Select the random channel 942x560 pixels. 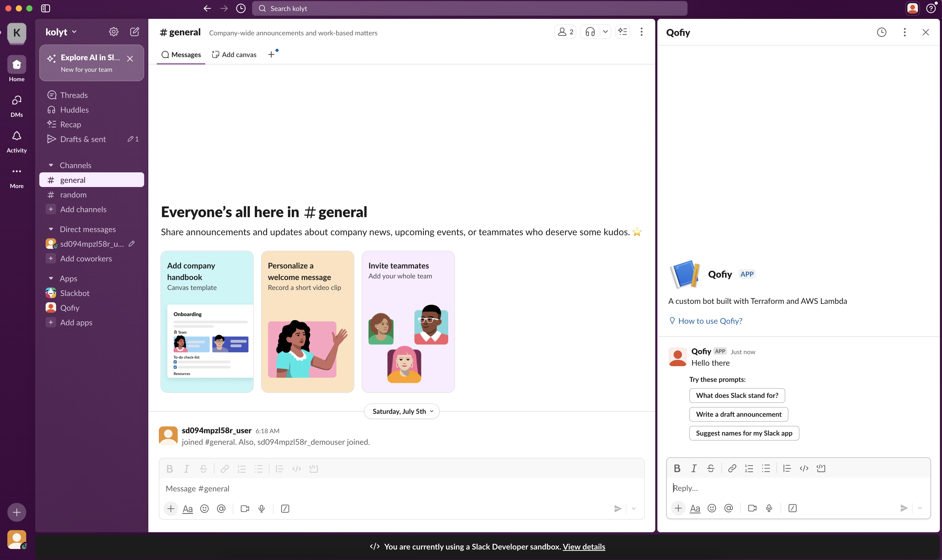tap(92, 195)
